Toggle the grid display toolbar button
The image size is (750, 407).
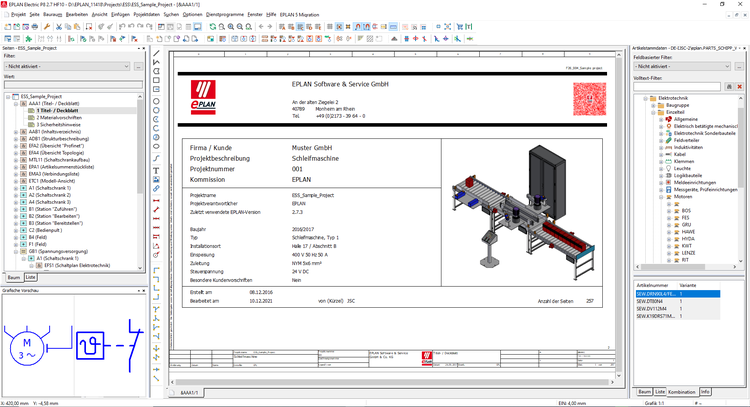[331, 28]
